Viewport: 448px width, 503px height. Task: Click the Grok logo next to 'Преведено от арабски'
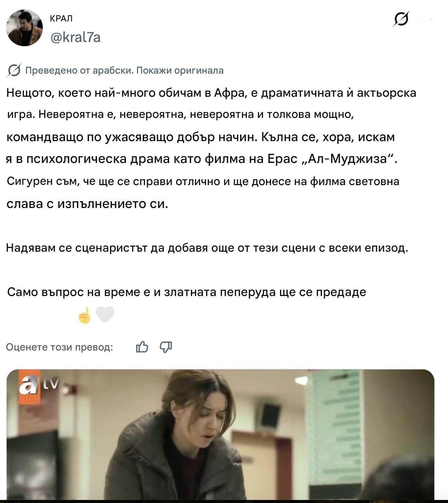click(x=14, y=70)
